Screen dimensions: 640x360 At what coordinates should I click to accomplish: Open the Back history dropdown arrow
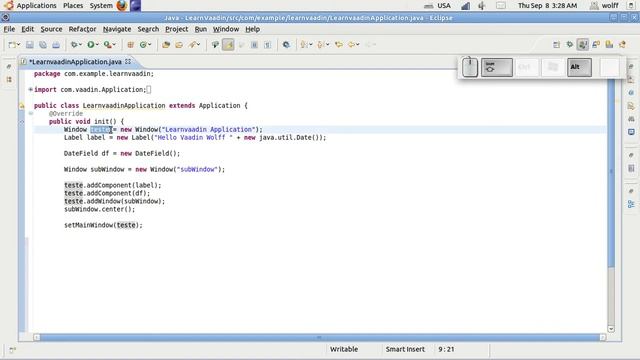358,45
